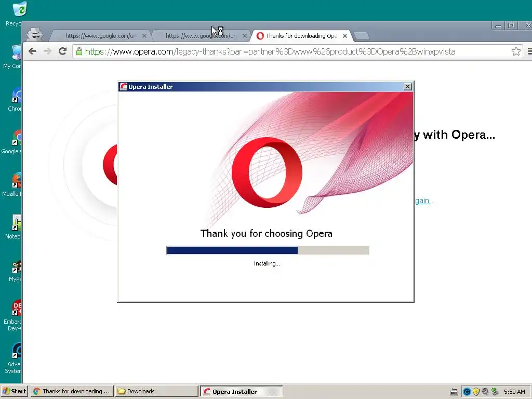Open the Chrome hamburger menu
Screen dimensions: 532x399
pyautogui.click(x=529, y=51)
